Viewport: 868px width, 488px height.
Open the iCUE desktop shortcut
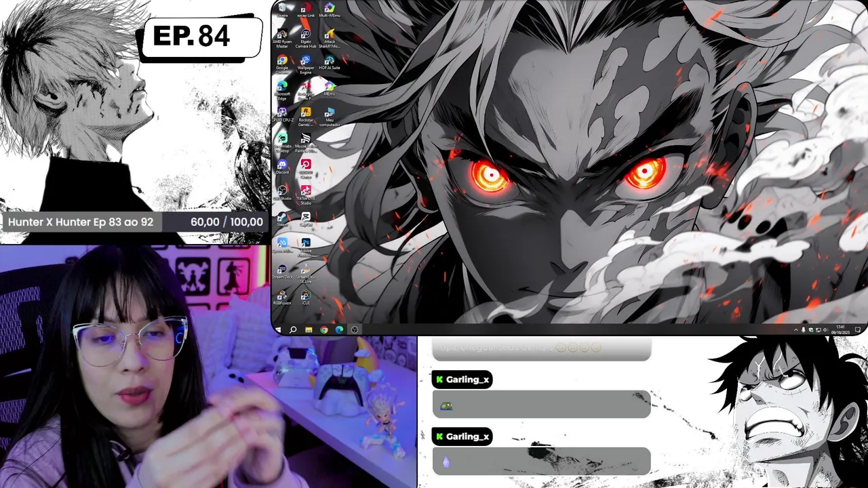pos(306,296)
